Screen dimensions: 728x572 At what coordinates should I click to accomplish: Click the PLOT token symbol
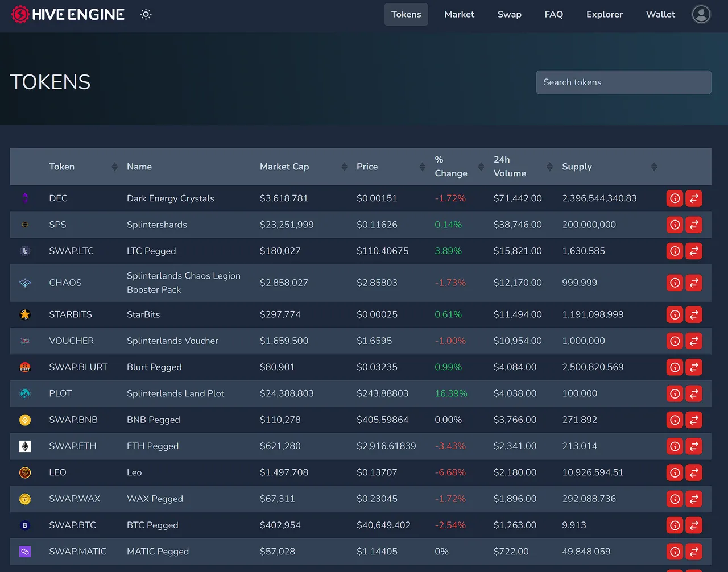tap(60, 393)
